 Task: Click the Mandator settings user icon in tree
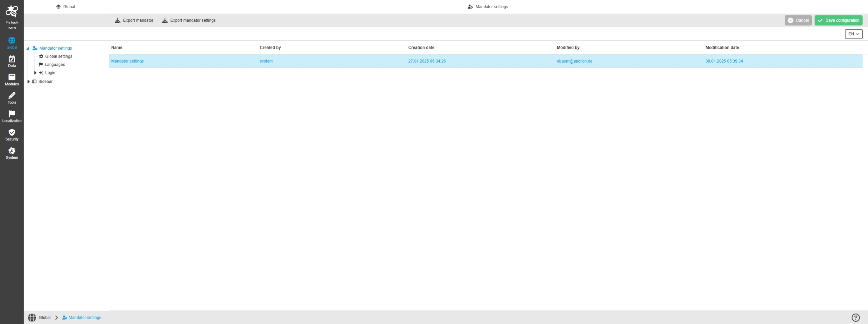[x=35, y=48]
